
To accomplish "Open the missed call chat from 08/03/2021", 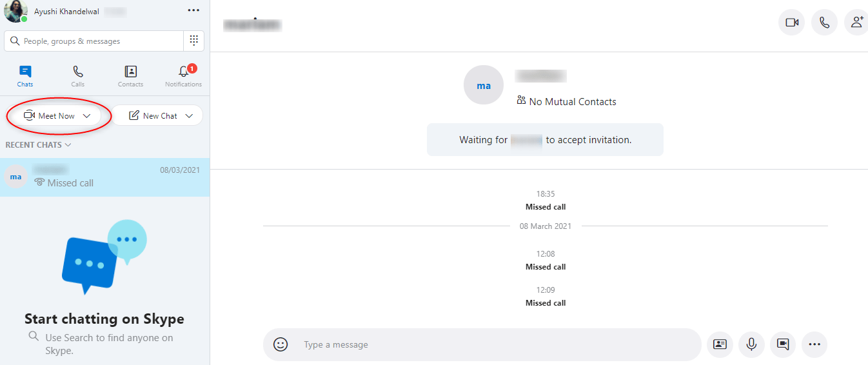I will point(104,177).
